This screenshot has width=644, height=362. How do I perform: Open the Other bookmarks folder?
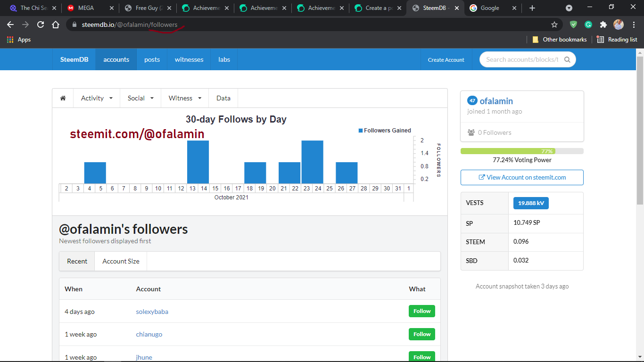(560, 40)
